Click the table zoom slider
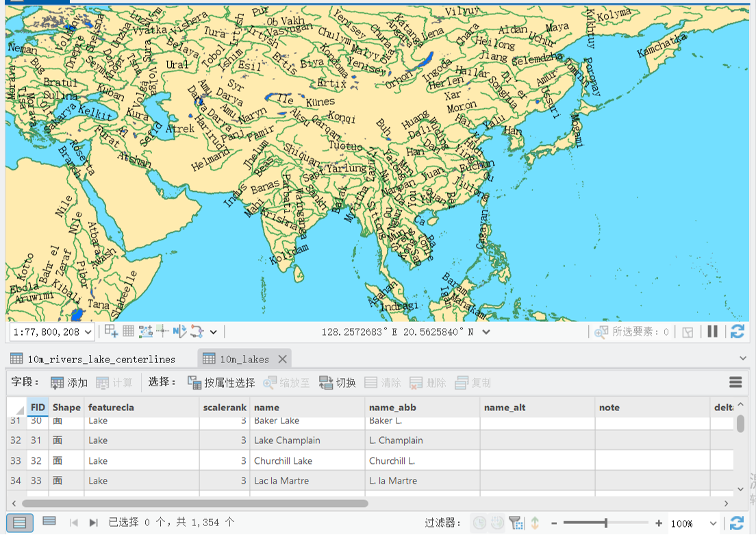The height and width of the screenshot is (535, 756). (x=605, y=523)
